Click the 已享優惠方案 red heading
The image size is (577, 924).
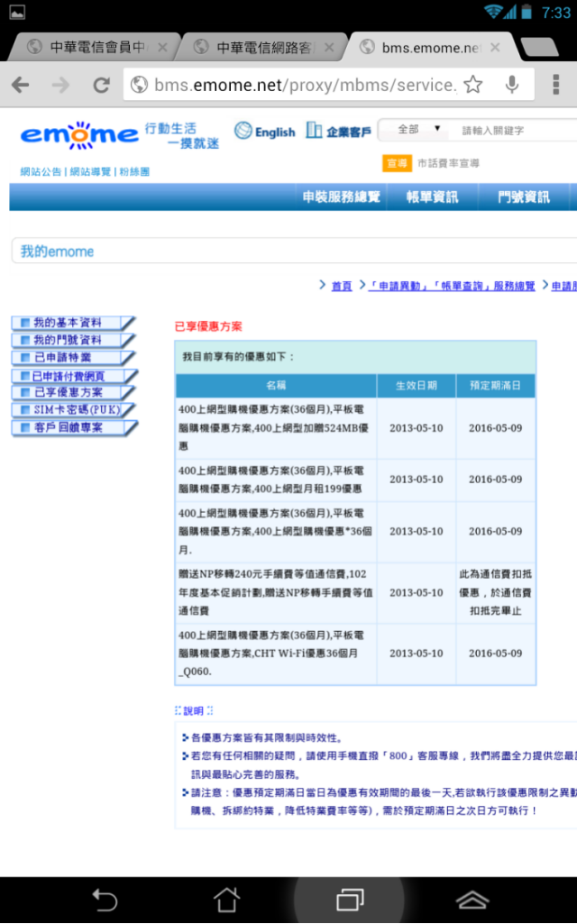pyautogui.click(x=208, y=326)
